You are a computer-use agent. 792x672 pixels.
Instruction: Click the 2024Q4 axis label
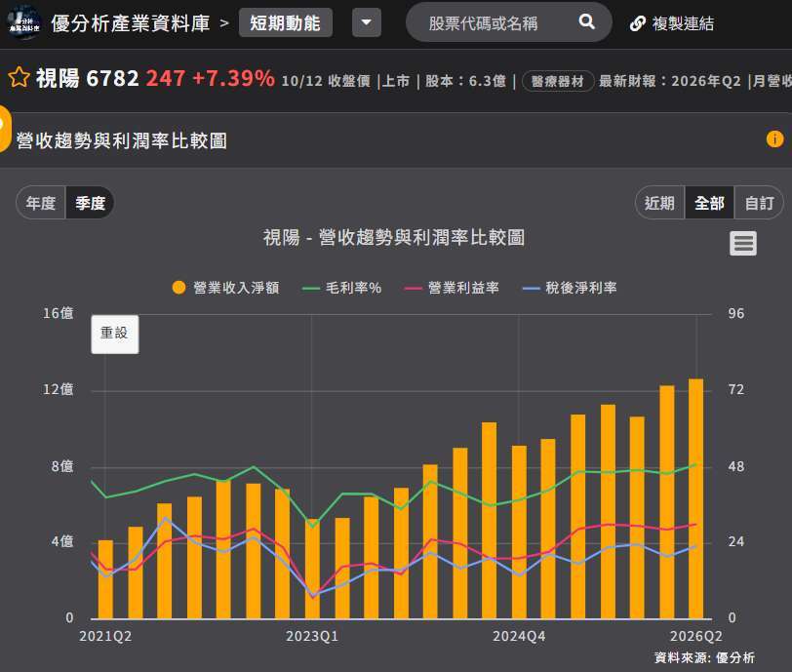point(519,636)
